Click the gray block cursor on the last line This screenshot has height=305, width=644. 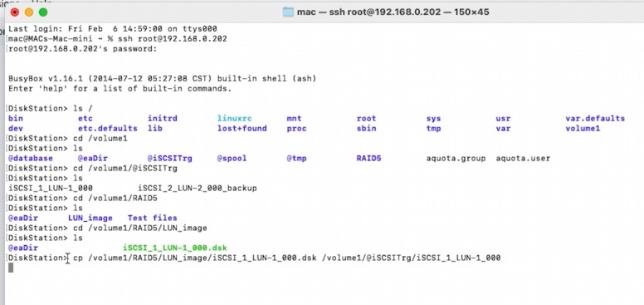click(x=11, y=268)
